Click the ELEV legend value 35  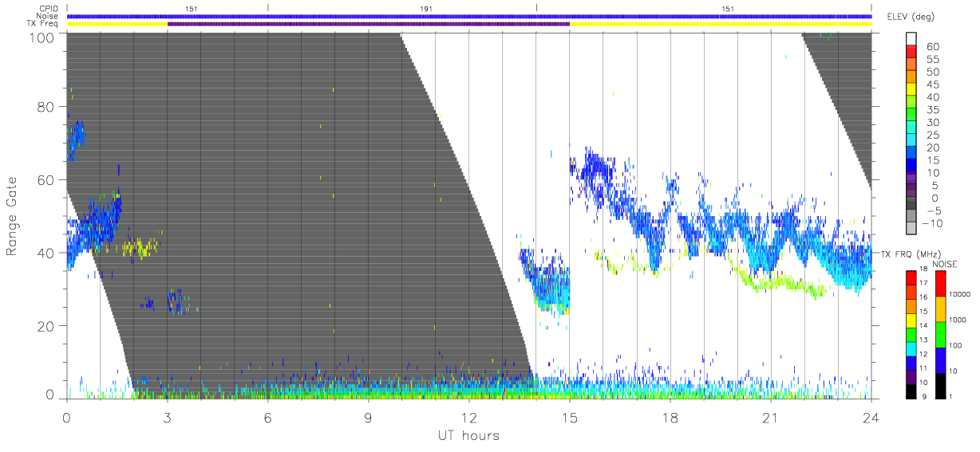click(931, 110)
